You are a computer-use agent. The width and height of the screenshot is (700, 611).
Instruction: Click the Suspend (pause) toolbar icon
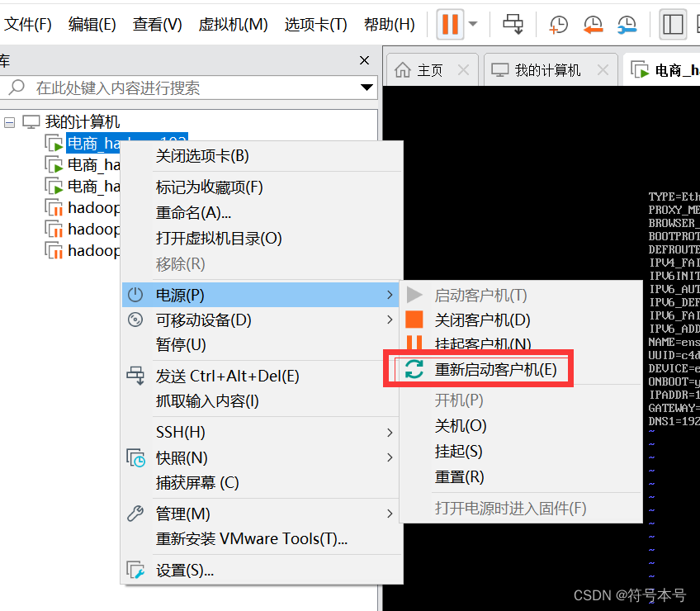(449, 25)
